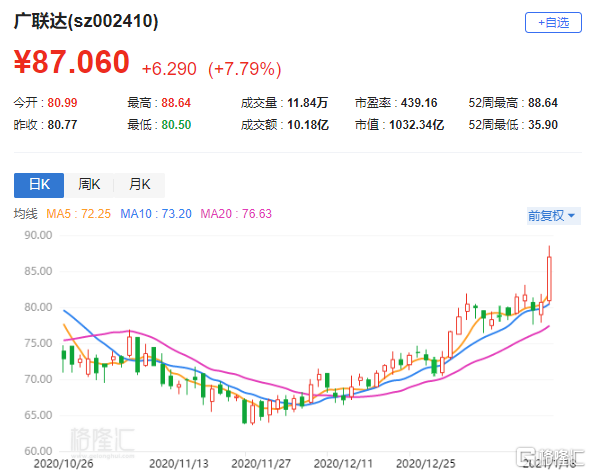Image resolution: width=591 pixels, height=474 pixels.
Task: Click the 75.00 y-axis label
Action: pyautogui.click(x=38, y=343)
